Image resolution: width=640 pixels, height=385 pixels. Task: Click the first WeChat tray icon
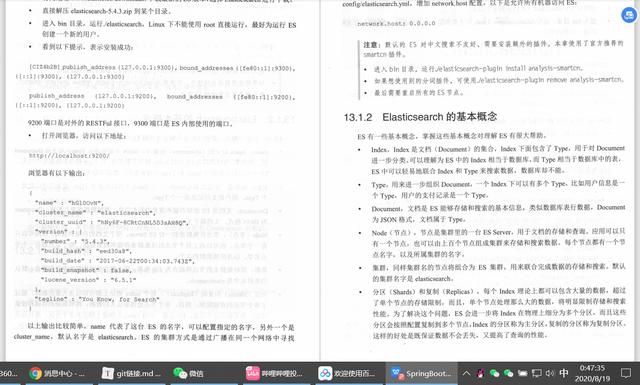(x=494, y=373)
